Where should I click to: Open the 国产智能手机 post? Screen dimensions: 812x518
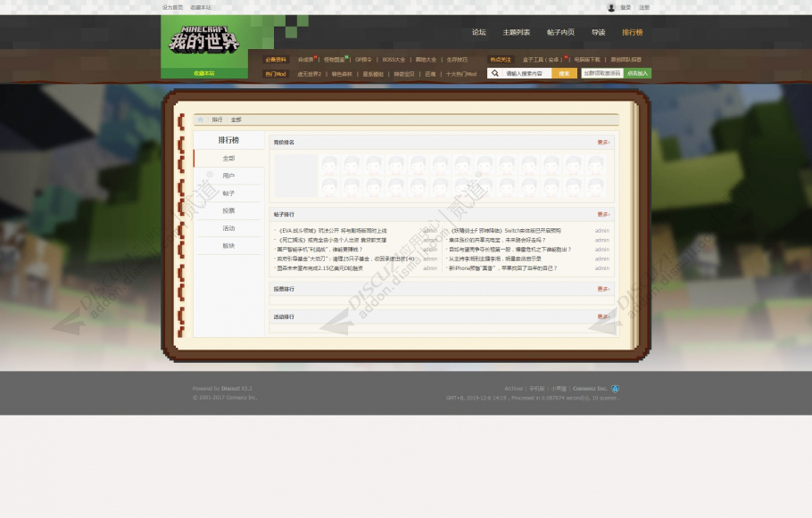319,250
